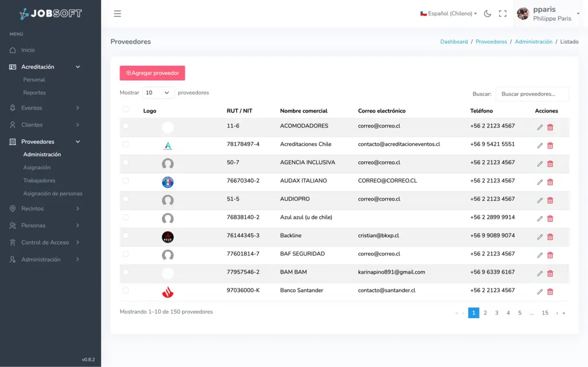This screenshot has height=367, width=588.
Task: Delete the Banco Santander provider
Action: pos(550,292)
